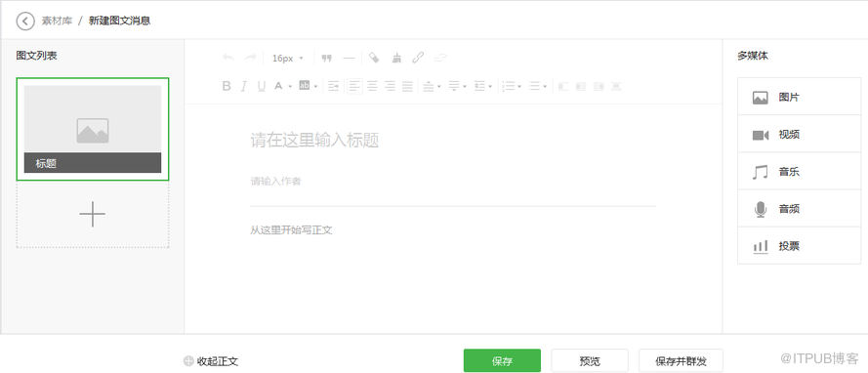Click the hyperlink chain icon
Screen dimensions: 868x373
[x=418, y=58]
